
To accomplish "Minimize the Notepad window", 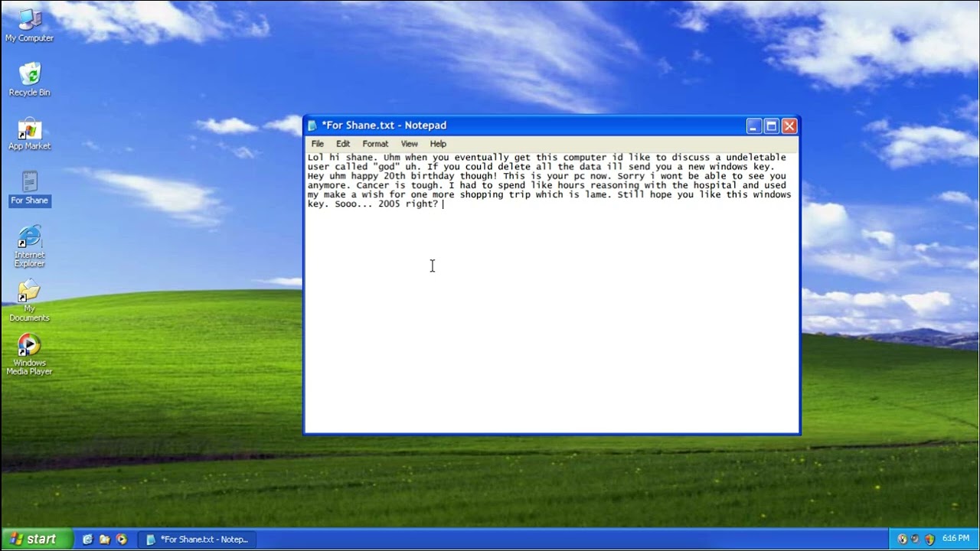I will tap(753, 126).
